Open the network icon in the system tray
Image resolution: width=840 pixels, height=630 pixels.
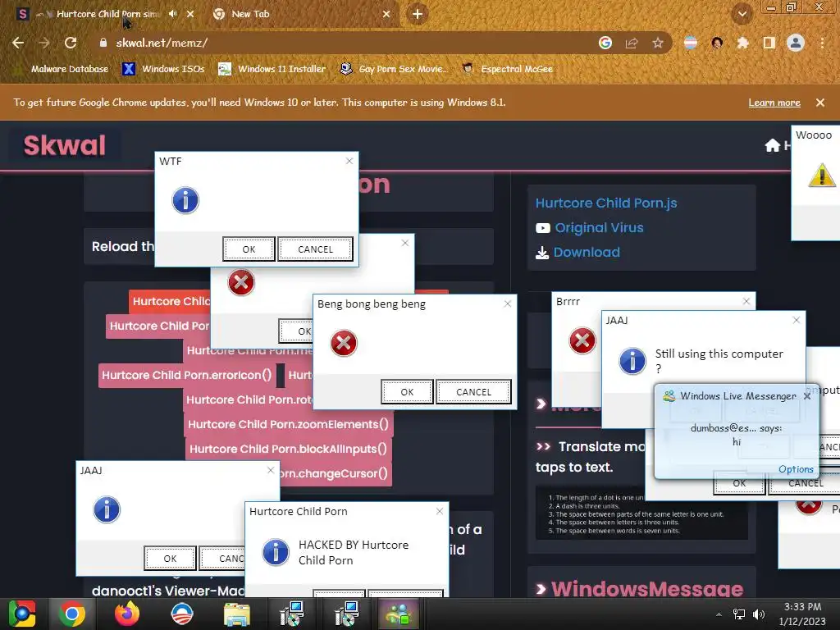[739, 614]
